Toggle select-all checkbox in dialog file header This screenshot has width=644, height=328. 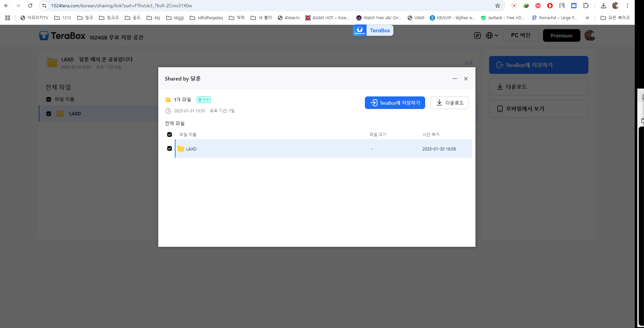(x=170, y=135)
